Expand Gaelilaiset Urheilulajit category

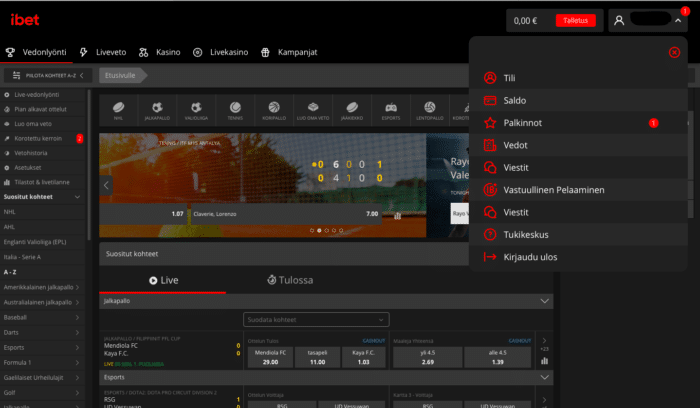pyautogui.click(x=42, y=378)
